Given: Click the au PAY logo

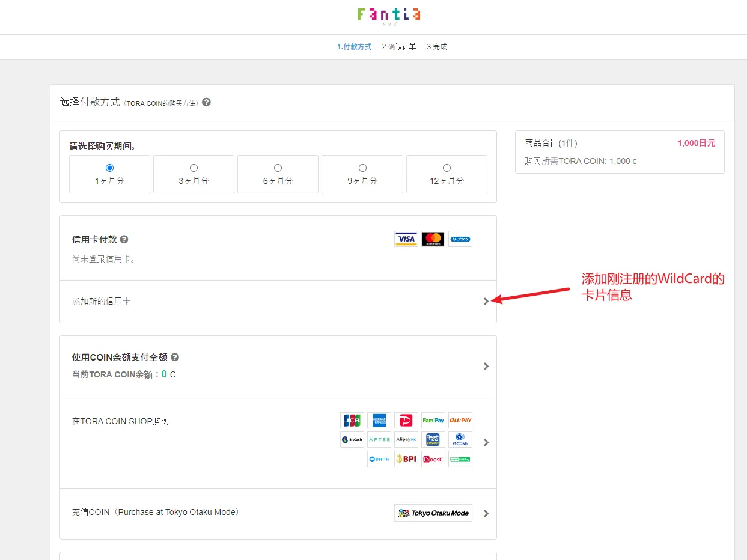Looking at the screenshot, I should (460, 421).
